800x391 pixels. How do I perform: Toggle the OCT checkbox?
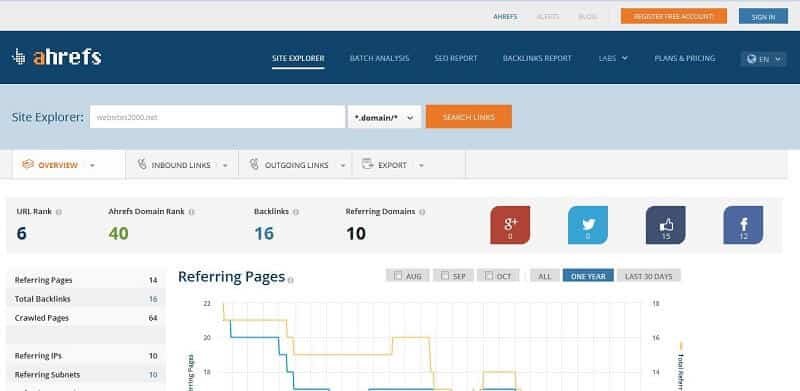tap(489, 276)
